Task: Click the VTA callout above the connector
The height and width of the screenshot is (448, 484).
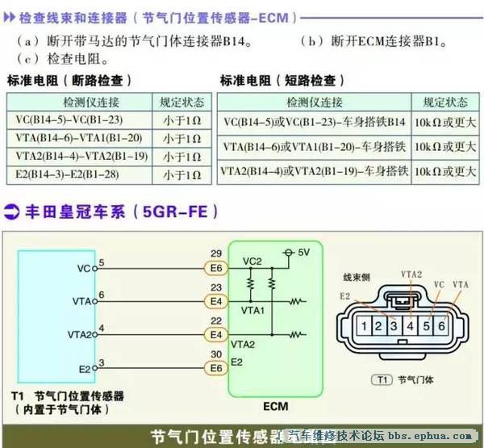Action: point(461,285)
